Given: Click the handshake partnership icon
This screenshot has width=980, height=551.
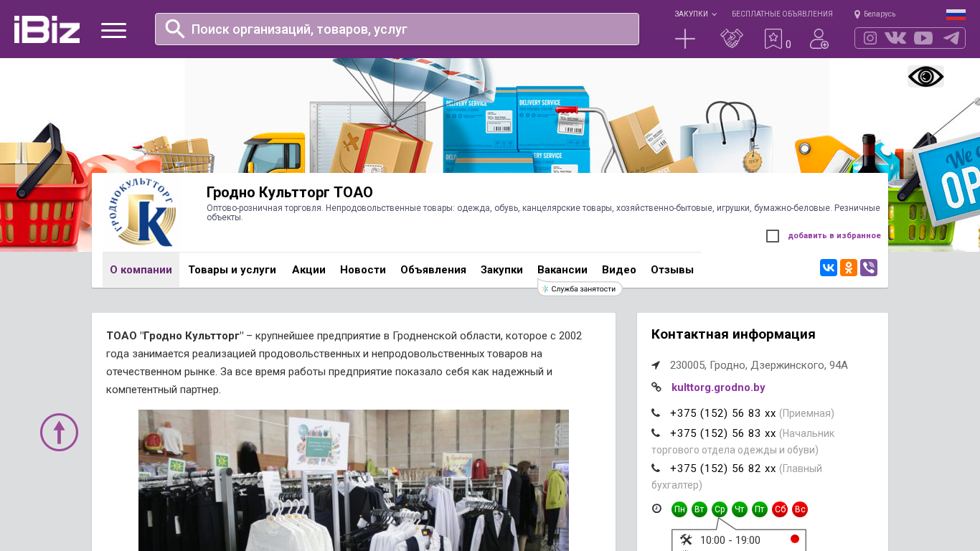Looking at the screenshot, I should click(x=732, y=39).
